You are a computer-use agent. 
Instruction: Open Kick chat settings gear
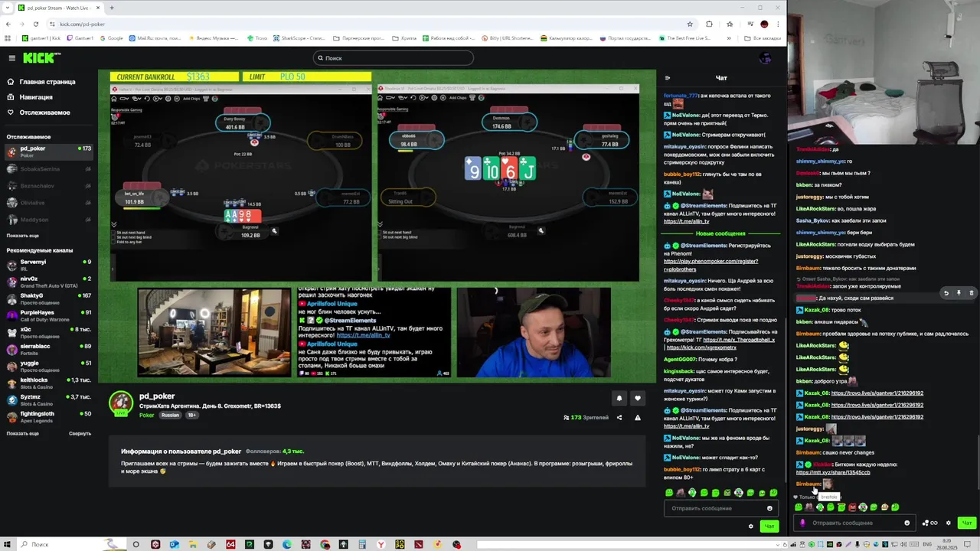pos(751,526)
